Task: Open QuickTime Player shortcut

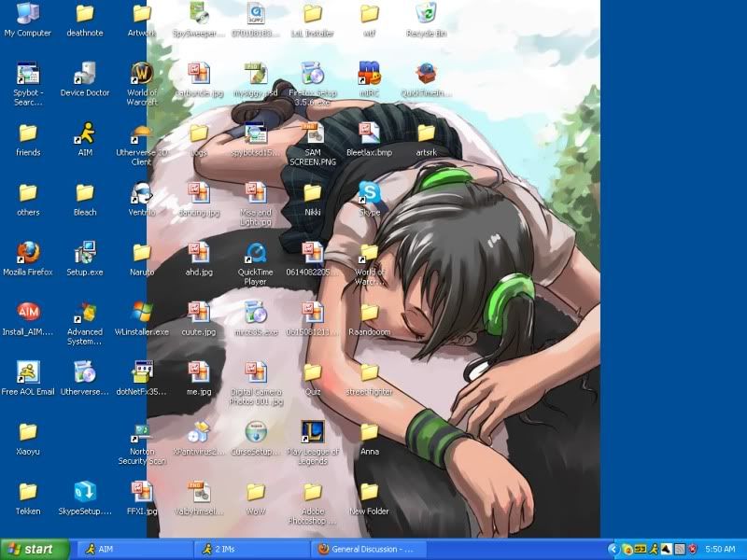Action: pos(255,263)
